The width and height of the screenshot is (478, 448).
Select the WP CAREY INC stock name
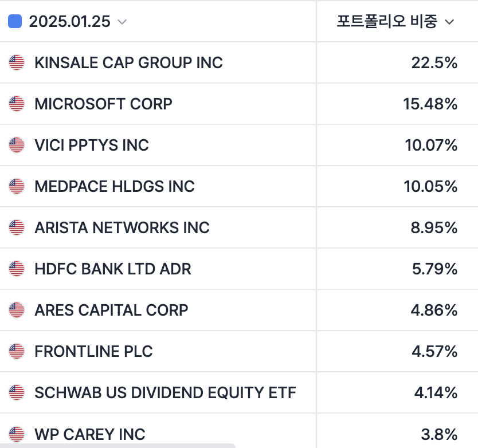pyautogui.click(x=89, y=434)
